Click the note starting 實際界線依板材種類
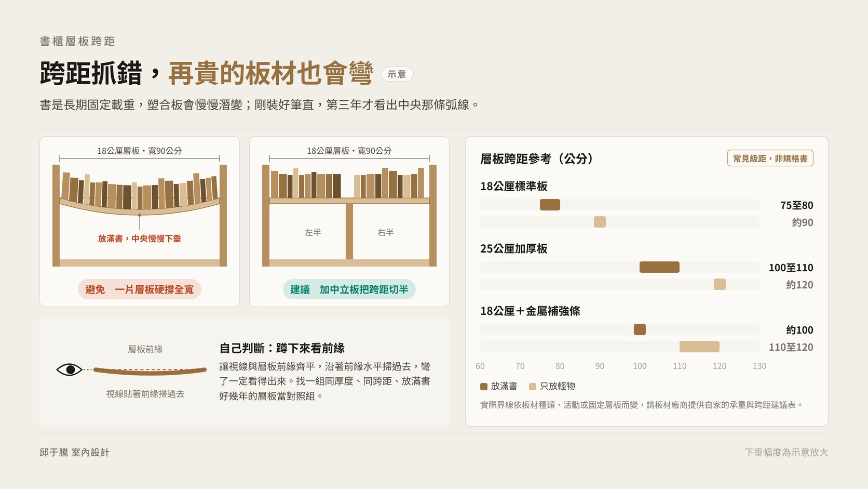The width and height of the screenshot is (868, 489). point(642,405)
